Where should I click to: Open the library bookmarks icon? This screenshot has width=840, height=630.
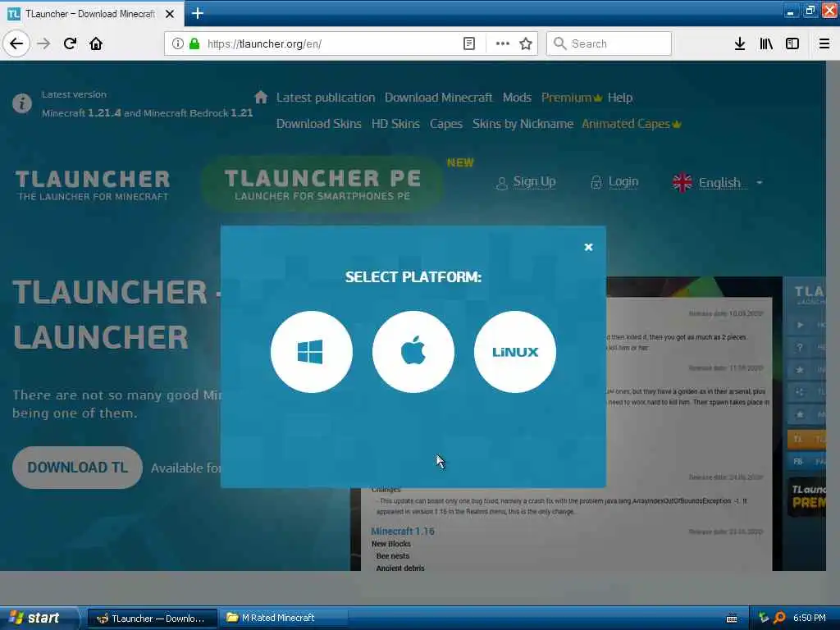[766, 43]
